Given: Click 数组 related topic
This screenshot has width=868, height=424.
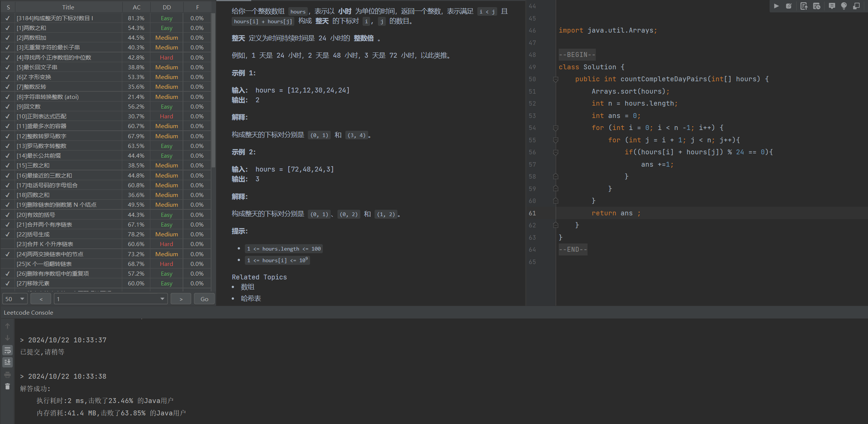Looking at the screenshot, I should coord(247,287).
